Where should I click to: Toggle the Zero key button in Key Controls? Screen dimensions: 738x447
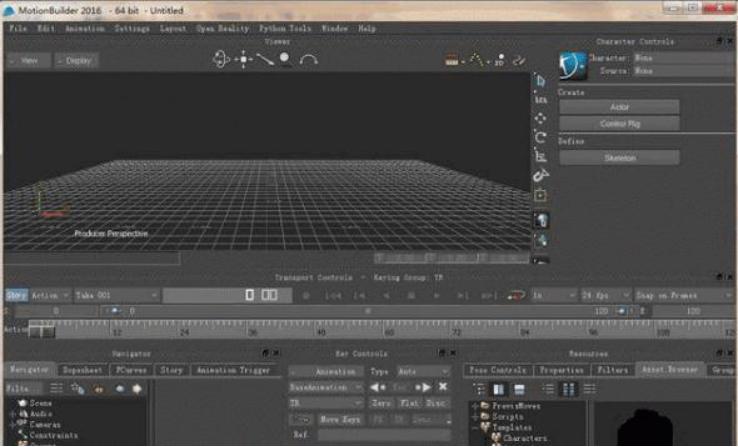point(381,402)
